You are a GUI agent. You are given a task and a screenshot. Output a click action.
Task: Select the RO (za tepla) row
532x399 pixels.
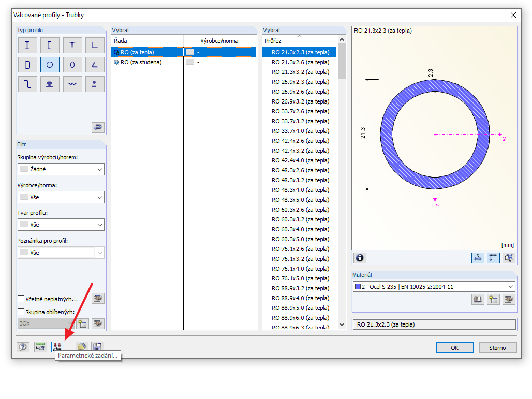coord(184,52)
